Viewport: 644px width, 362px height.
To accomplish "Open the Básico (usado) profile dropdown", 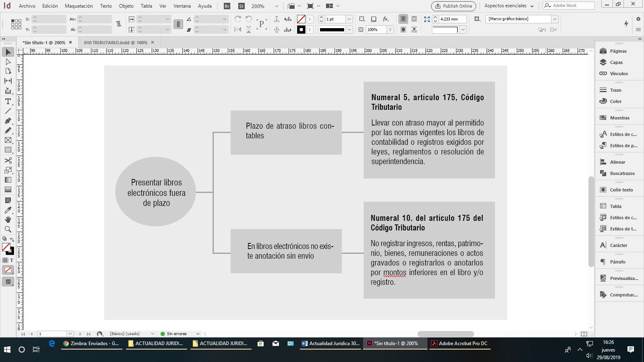I will pyautogui.click(x=153, y=334).
